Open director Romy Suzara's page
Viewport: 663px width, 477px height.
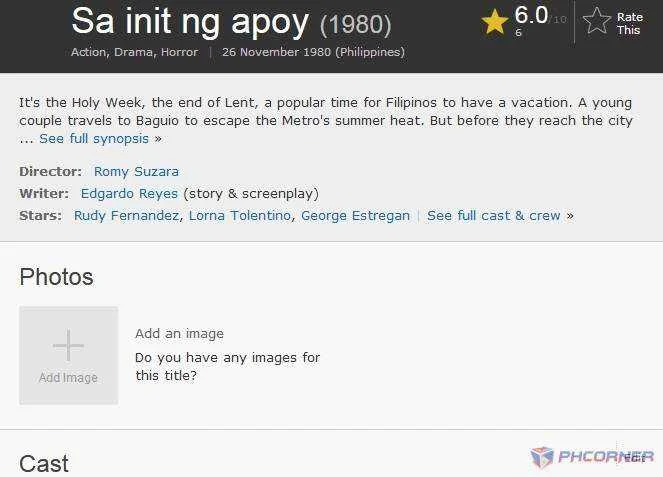pos(136,171)
